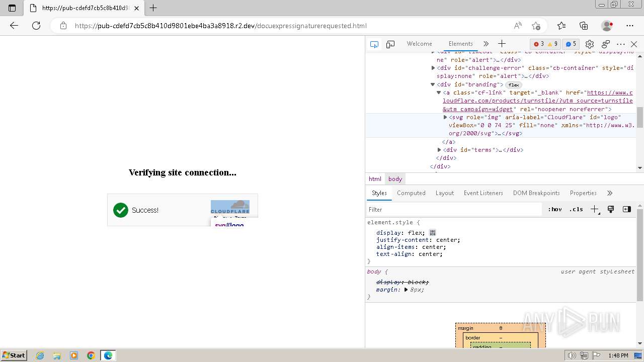Screen dimensions: 644x362
Task: Toggle device emulation mode icon
Action: (x=390, y=44)
